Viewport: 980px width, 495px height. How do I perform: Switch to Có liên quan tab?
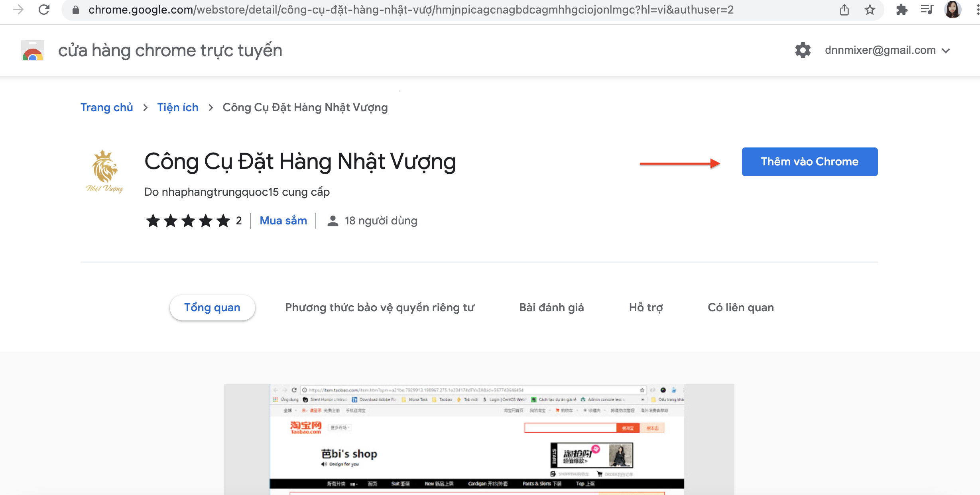pos(741,307)
